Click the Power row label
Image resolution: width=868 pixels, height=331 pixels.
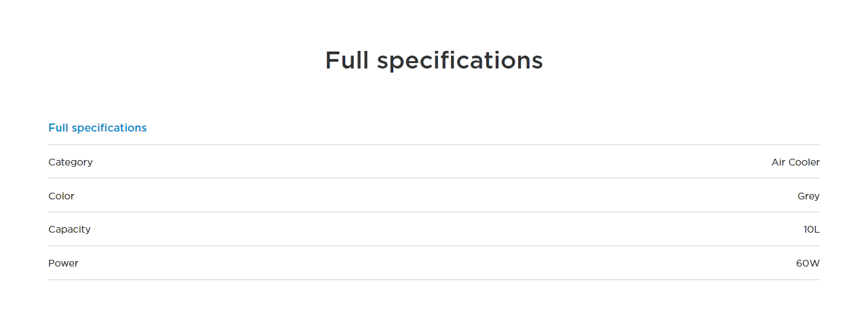pos(63,263)
